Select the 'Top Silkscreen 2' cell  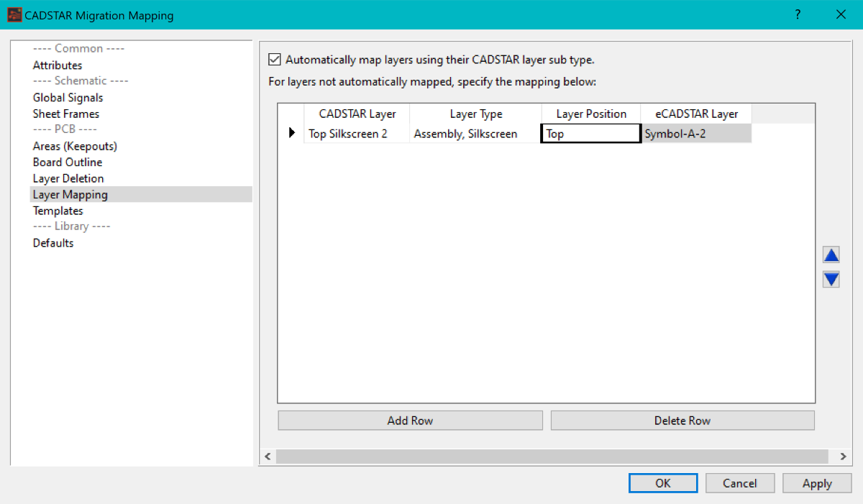(x=357, y=134)
